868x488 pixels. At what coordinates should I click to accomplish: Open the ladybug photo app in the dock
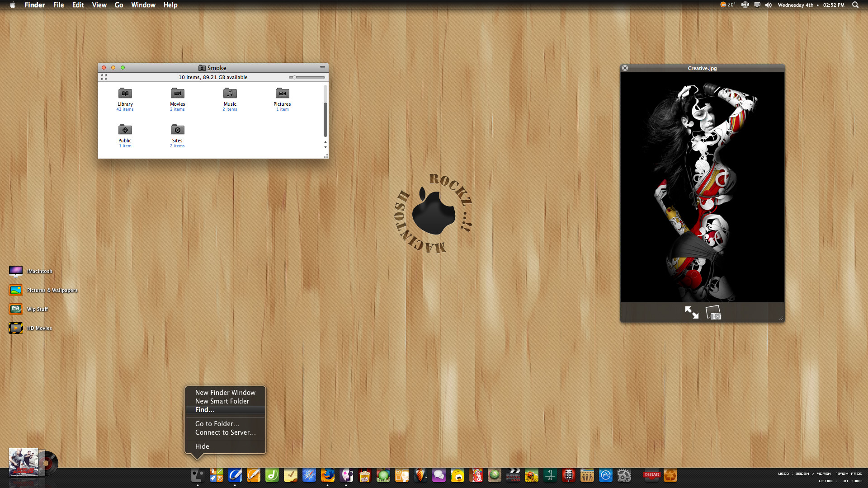532,475
